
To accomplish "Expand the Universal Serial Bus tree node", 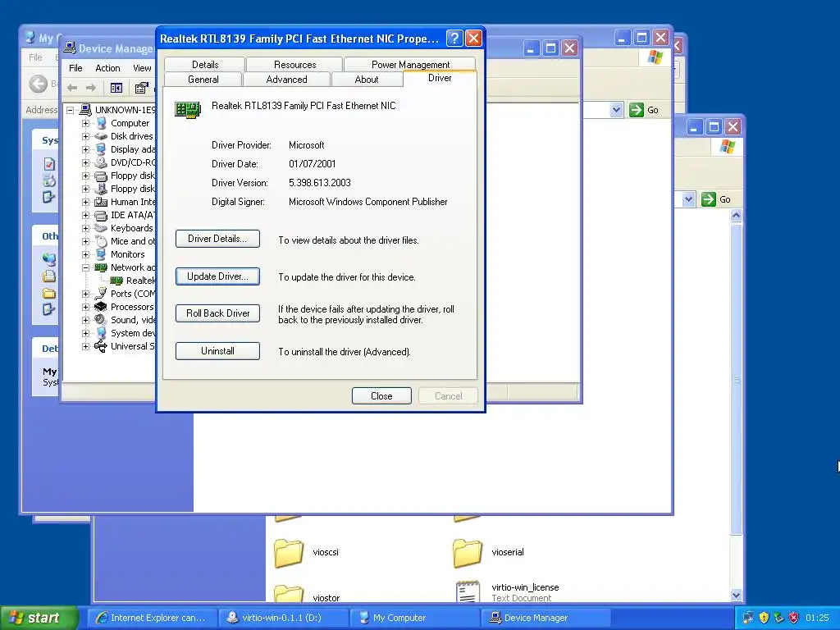I will pos(85,347).
